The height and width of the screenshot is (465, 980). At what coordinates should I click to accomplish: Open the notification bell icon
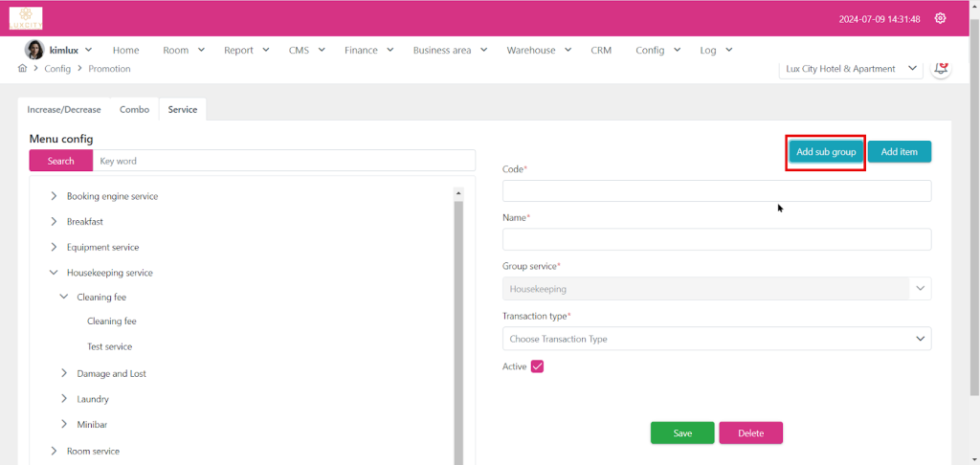[942, 69]
